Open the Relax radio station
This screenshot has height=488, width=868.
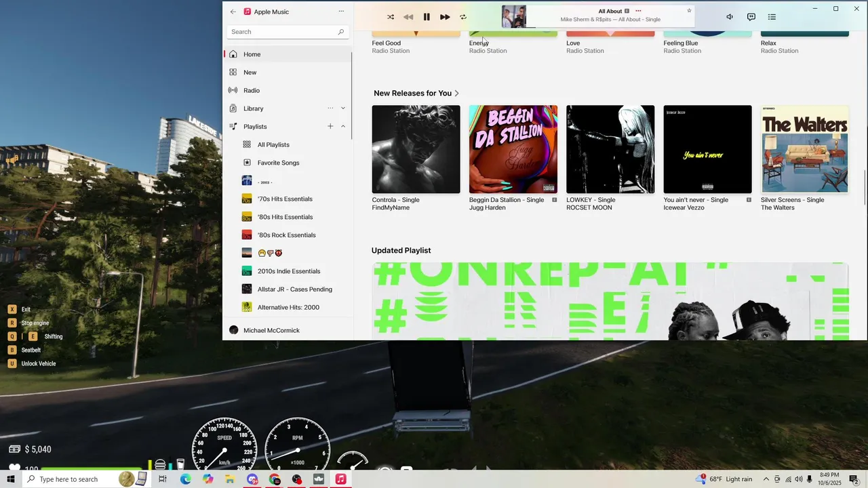[x=805, y=34]
